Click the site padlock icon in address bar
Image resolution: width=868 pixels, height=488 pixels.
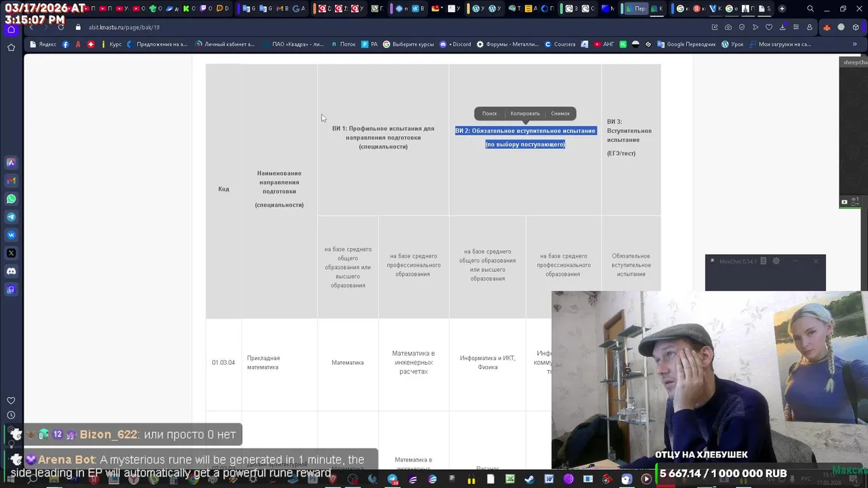78,27
